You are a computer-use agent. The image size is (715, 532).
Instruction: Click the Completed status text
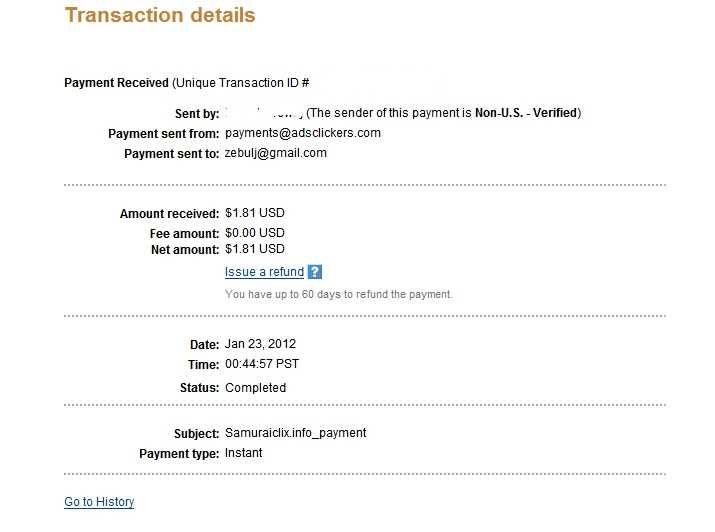tap(255, 387)
